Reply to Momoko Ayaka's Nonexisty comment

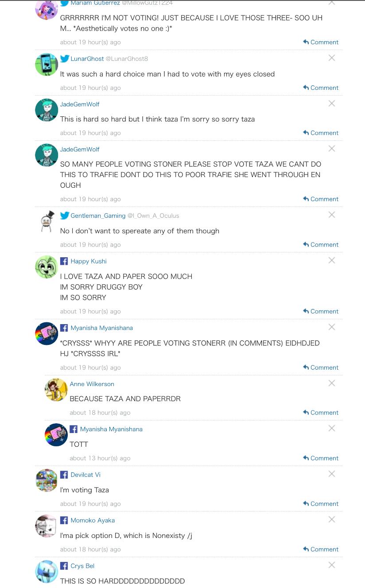(x=321, y=549)
